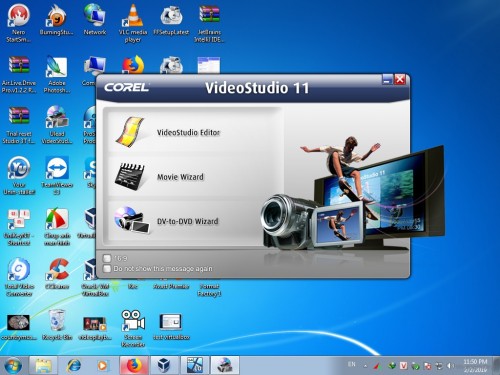Image resolution: width=500 pixels, height=375 pixels.
Task: Select the VLC media player shortcut
Action: coord(133,23)
